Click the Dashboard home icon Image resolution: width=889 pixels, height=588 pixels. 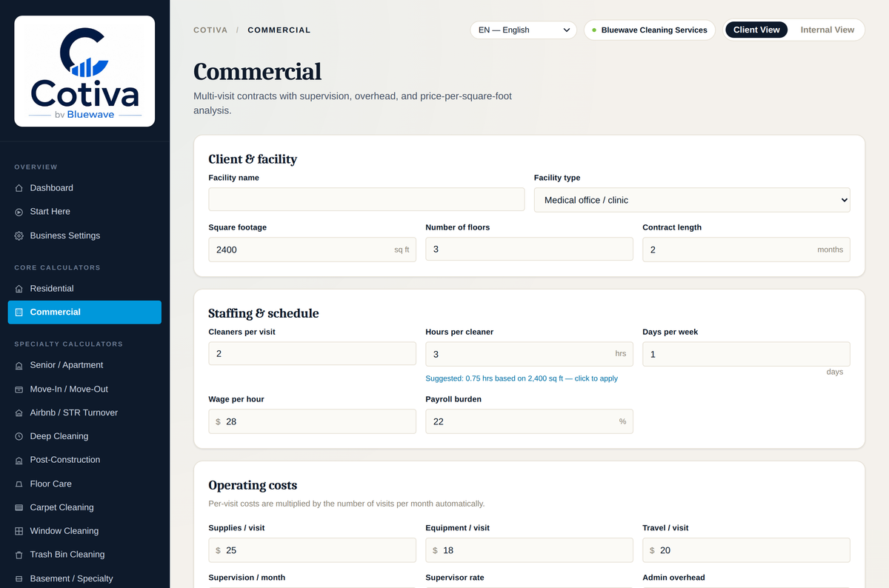pos(19,188)
